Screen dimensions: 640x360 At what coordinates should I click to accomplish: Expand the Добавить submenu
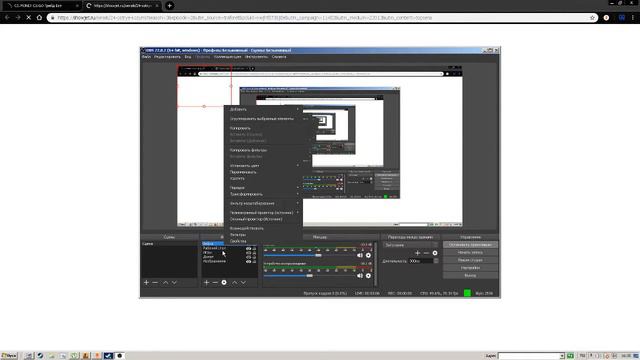tap(264, 109)
